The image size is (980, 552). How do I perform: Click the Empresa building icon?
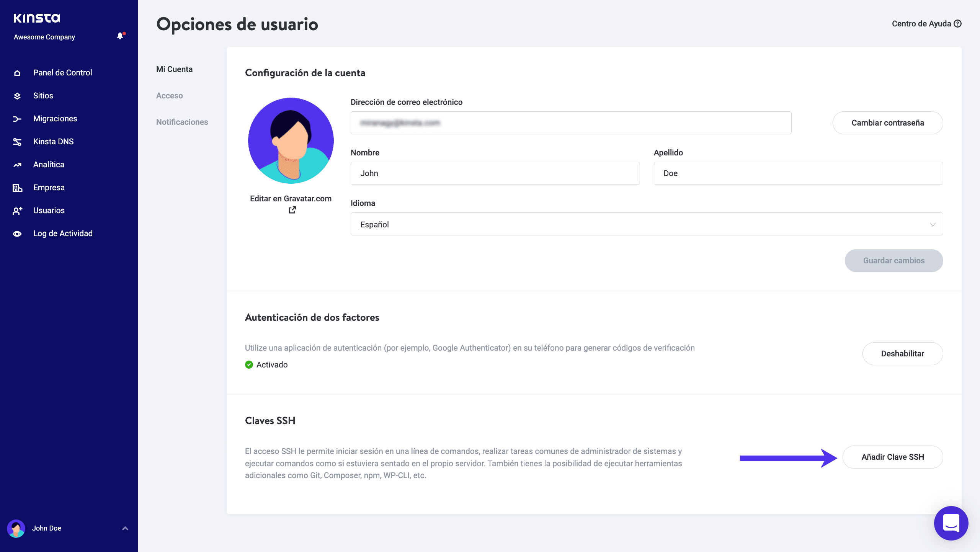[17, 188]
